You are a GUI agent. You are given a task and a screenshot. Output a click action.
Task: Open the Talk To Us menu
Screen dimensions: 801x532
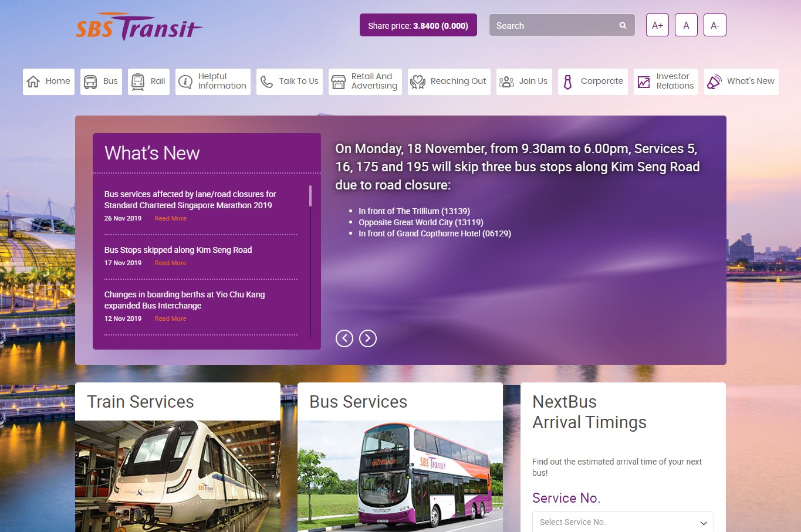pyautogui.click(x=289, y=82)
